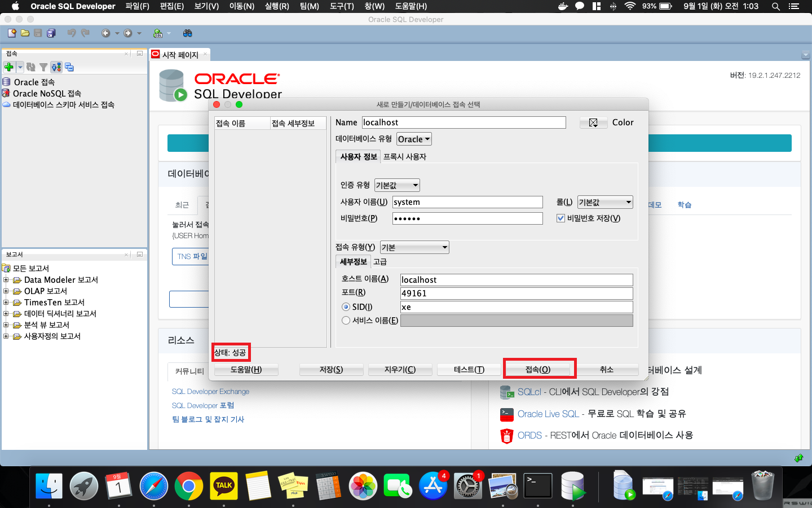Screen dimensions: 812x508
Task: Open the 보기(V) menu
Action: [x=206, y=6]
